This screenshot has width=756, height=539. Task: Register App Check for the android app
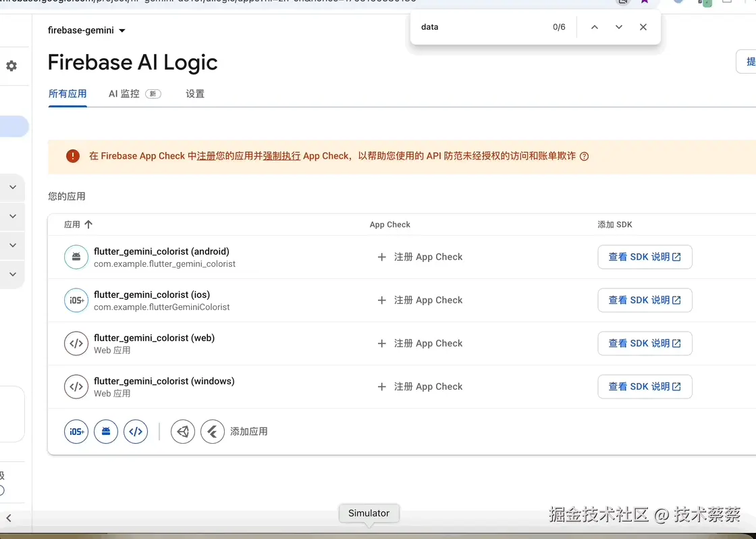pos(420,257)
